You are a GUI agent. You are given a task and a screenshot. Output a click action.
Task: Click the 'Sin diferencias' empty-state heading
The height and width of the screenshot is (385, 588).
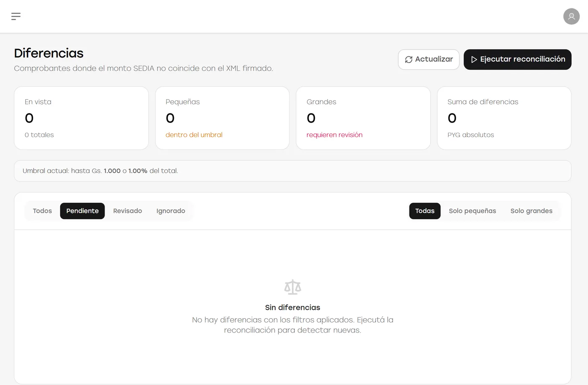coord(293,307)
